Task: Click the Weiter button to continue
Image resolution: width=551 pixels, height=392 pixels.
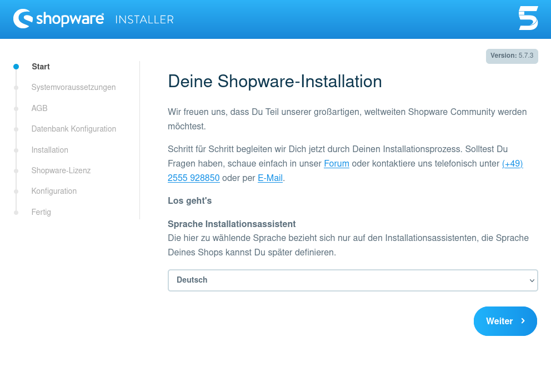Action: (x=505, y=321)
